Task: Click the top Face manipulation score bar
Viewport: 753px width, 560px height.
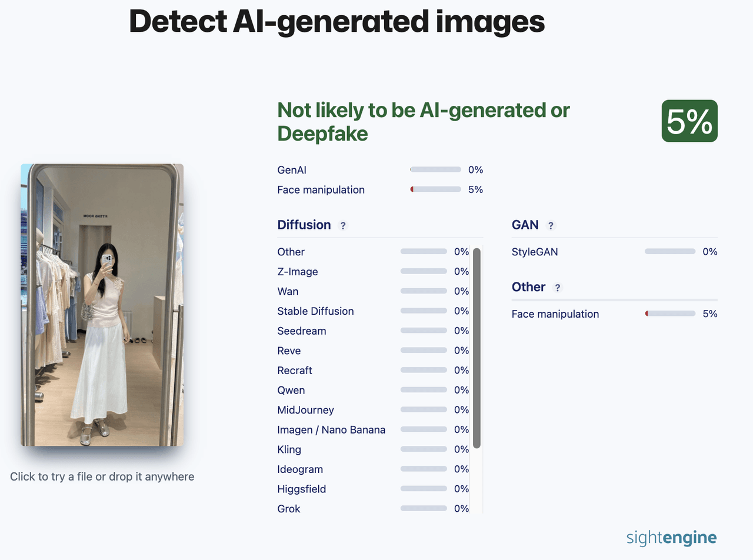Action: point(435,189)
